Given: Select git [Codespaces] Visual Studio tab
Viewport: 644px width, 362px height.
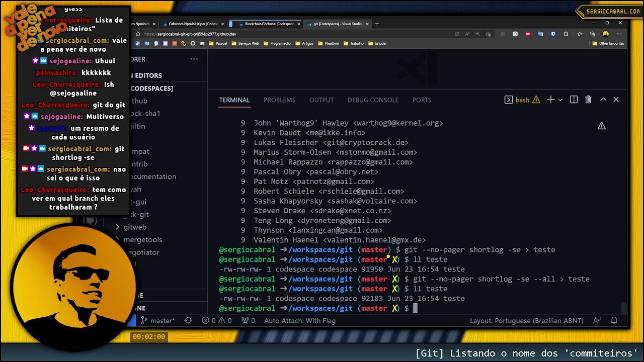Looking at the screenshot, I should (x=337, y=24).
